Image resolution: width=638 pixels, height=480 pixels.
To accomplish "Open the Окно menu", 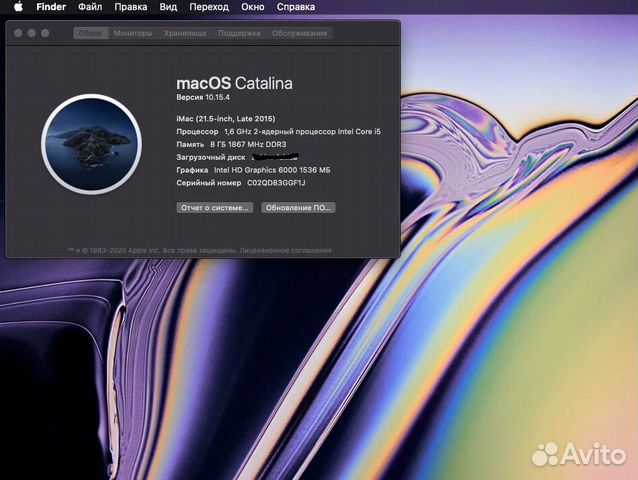I will coord(252,7).
